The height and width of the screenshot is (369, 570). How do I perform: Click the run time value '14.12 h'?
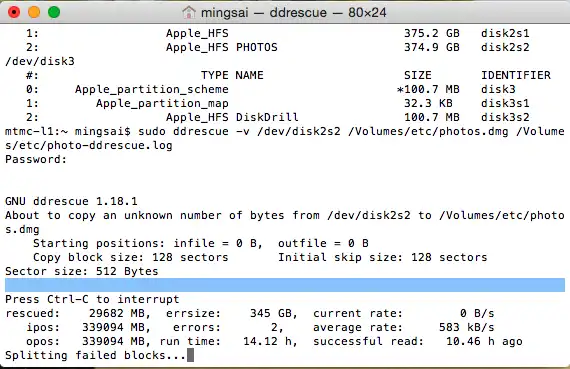(267, 341)
